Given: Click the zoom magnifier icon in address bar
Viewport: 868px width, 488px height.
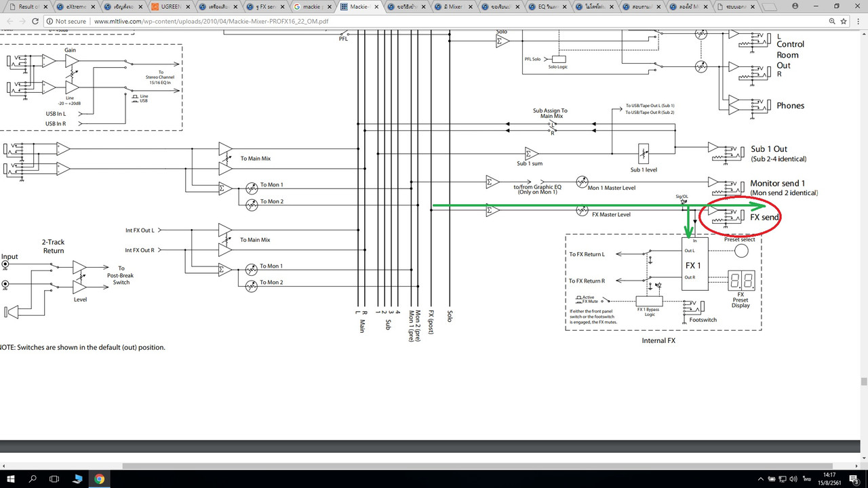Looking at the screenshot, I should point(832,21).
